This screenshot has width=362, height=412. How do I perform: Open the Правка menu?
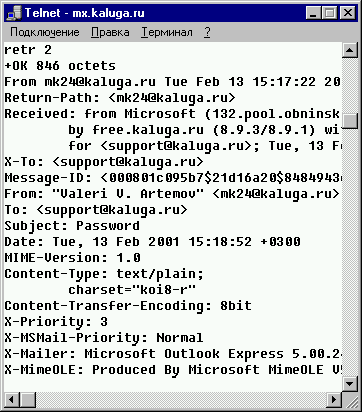point(110,32)
